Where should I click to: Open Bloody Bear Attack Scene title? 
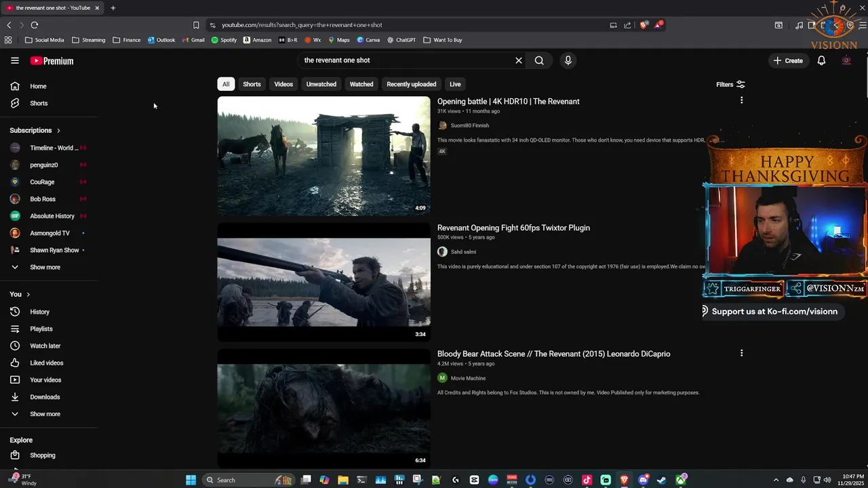(553, 354)
